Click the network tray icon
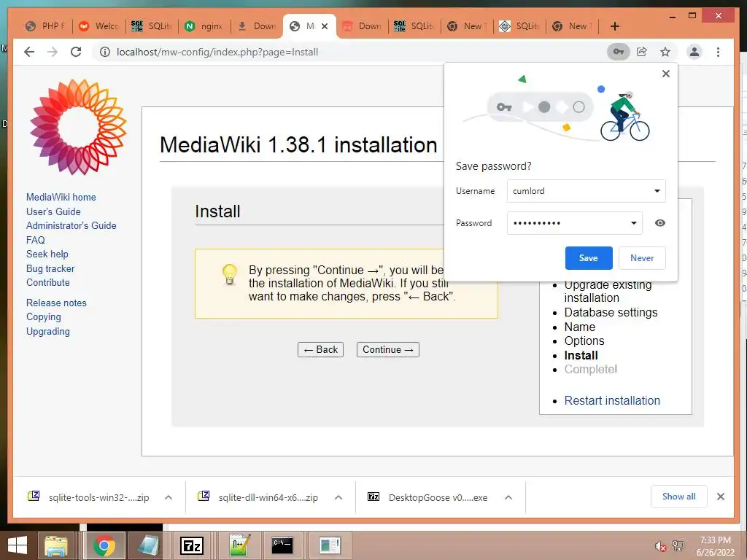 (678, 545)
